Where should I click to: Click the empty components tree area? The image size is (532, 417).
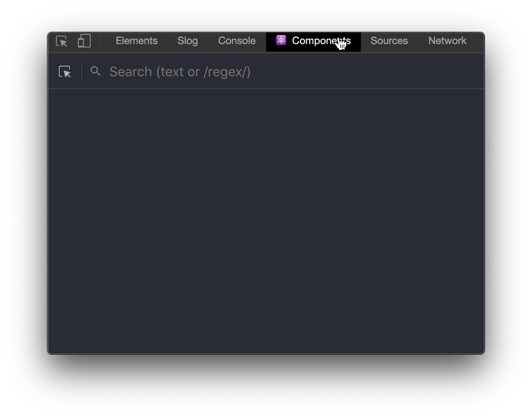266,220
